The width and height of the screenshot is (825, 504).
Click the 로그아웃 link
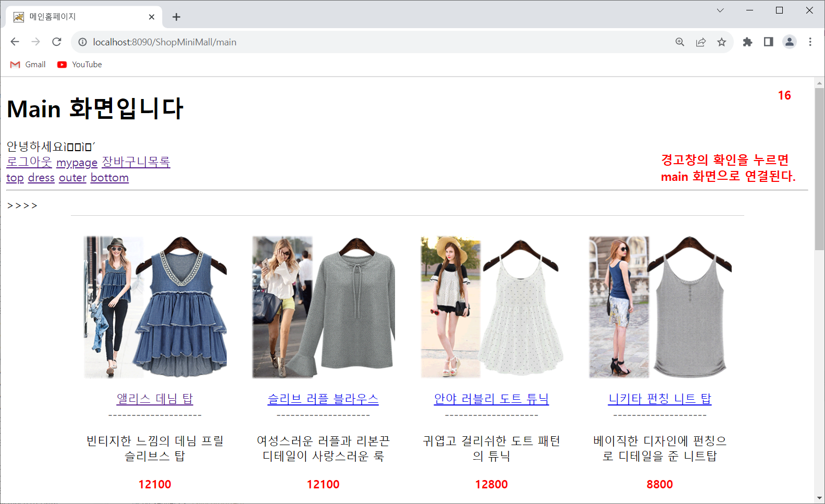point(29,162)
